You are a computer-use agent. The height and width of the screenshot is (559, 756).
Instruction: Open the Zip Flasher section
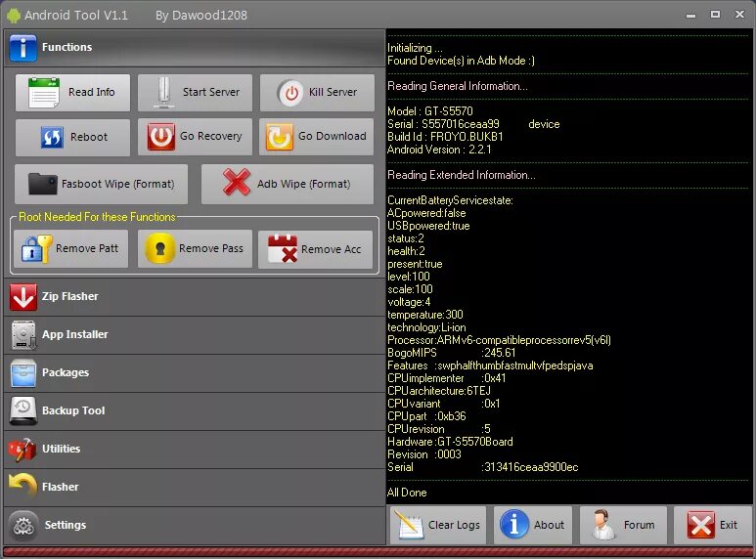pyautogui.click(x=195, y=297)
